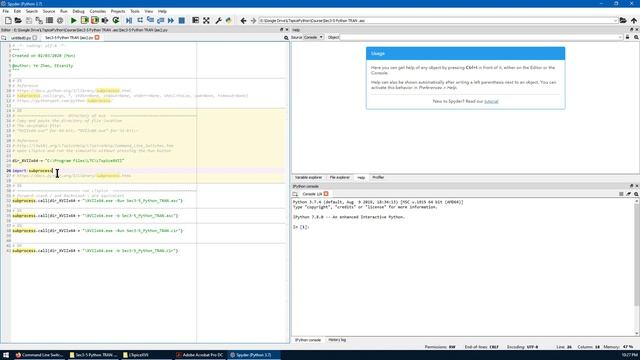The image size is (640, 360).
Task: Continue execution until next breakpoint icon
Action: point(171,20)
